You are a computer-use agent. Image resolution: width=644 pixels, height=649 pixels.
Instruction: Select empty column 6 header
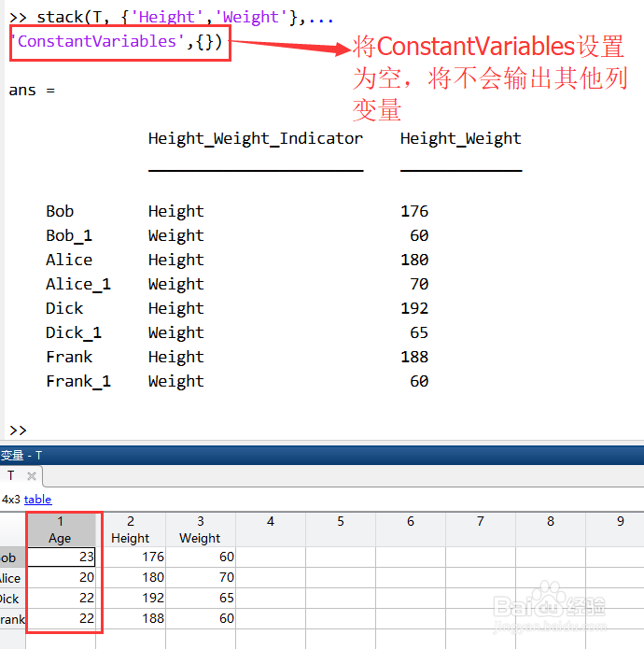point(411,529)
